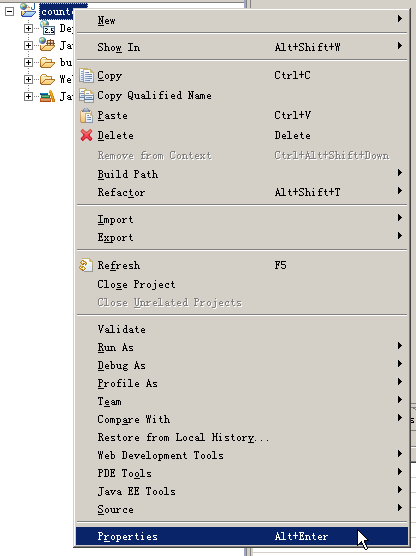Expand the Deployment Descriptor tree node
Screen dimensions: 416x556
[x=28, y=28]
